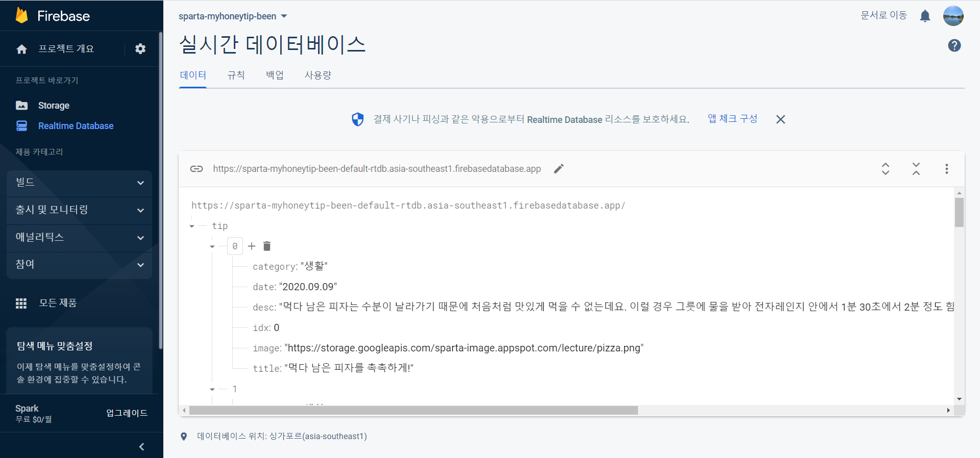Collapse node 1 under tip
The width and height of the screenshot is (980, 458).
coord(212,389)
